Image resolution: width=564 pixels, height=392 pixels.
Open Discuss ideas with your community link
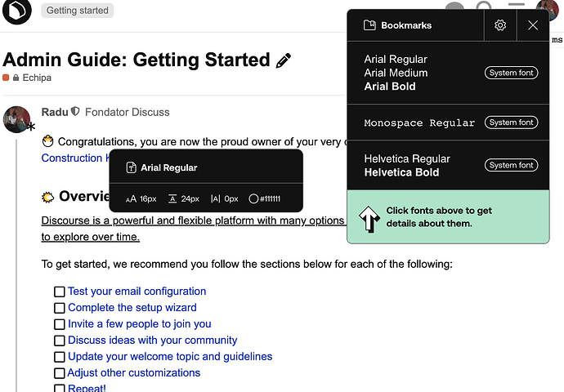click(153, 341)
